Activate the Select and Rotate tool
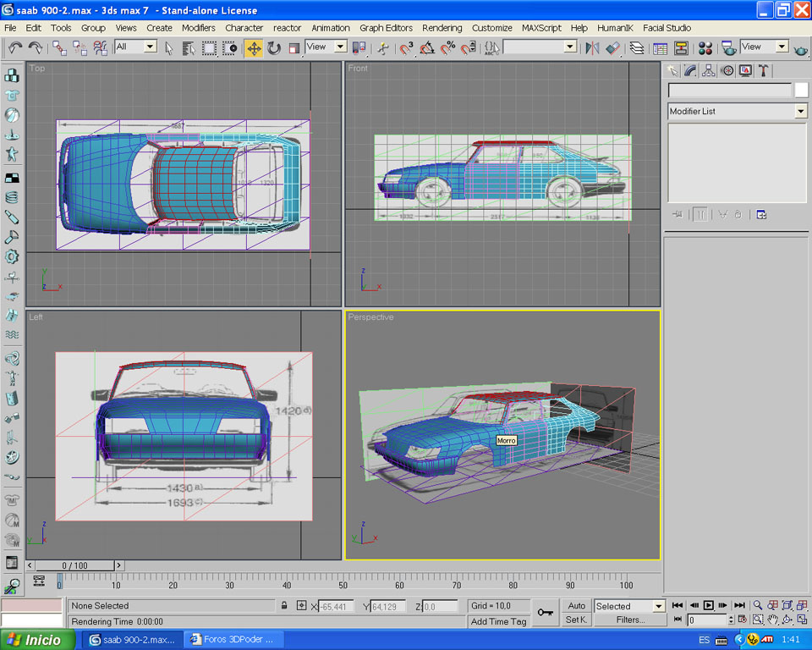The width and height of the screenshot is (812, 650). point(274,48)
